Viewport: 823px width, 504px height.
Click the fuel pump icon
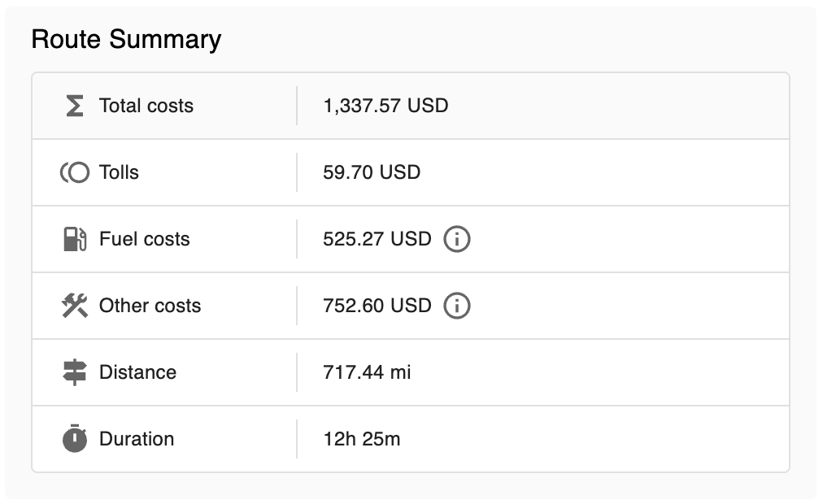click(75, 239)
